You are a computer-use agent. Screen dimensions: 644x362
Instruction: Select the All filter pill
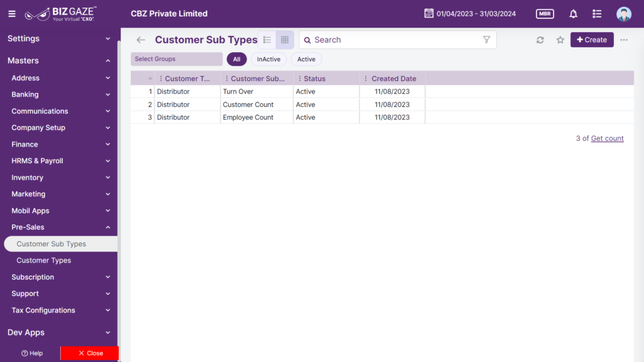(236, 59)
